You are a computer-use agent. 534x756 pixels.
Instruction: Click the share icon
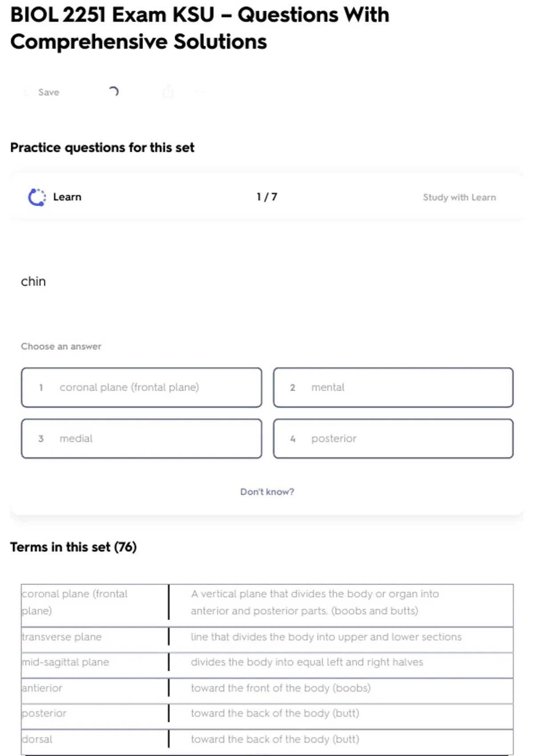pos(168,92)
